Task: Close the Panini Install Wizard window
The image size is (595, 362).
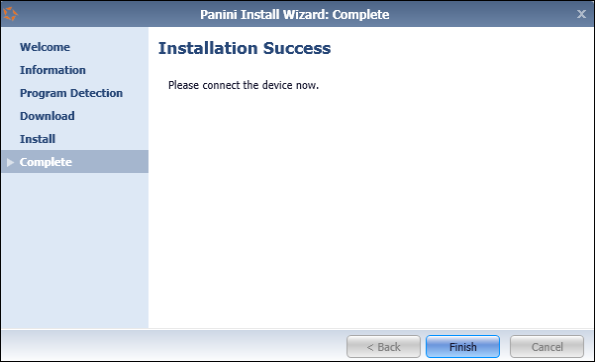Action: point(581,14)
